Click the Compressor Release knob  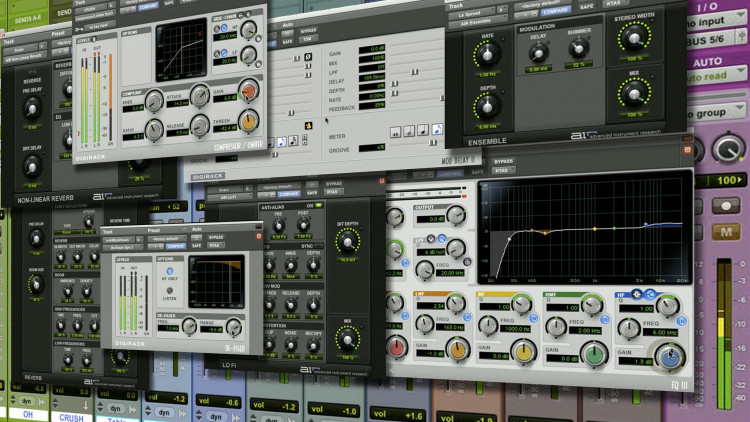pyautogui.click(x=199, y=126)
